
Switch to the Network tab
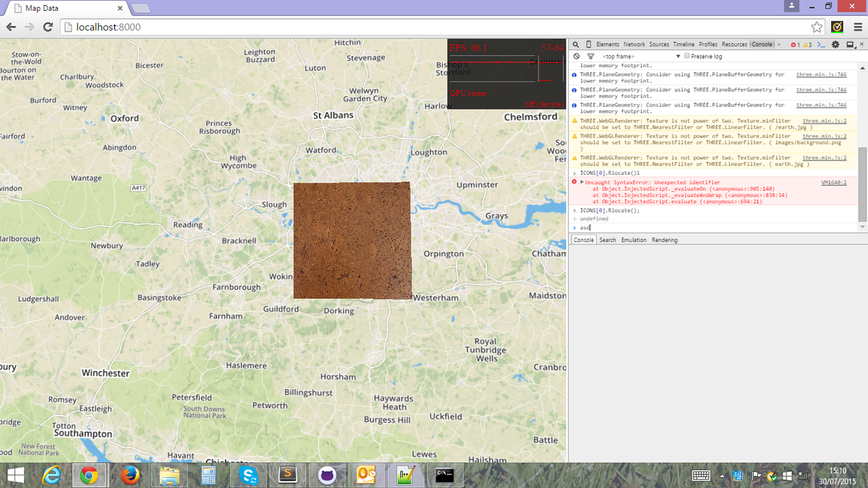[634, 45]
